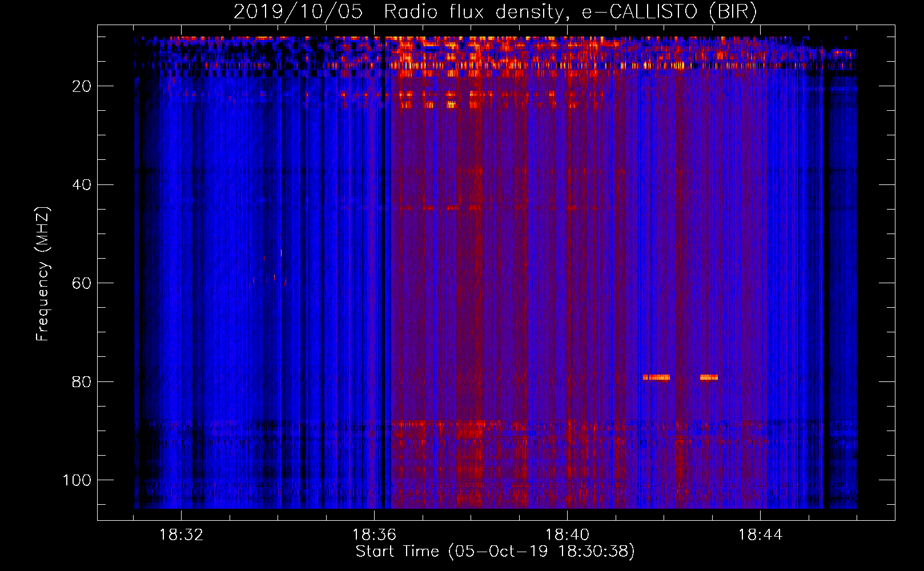Click the longer bright burst near 80 MHz
924x571 pixels.
tap(656, 377)
